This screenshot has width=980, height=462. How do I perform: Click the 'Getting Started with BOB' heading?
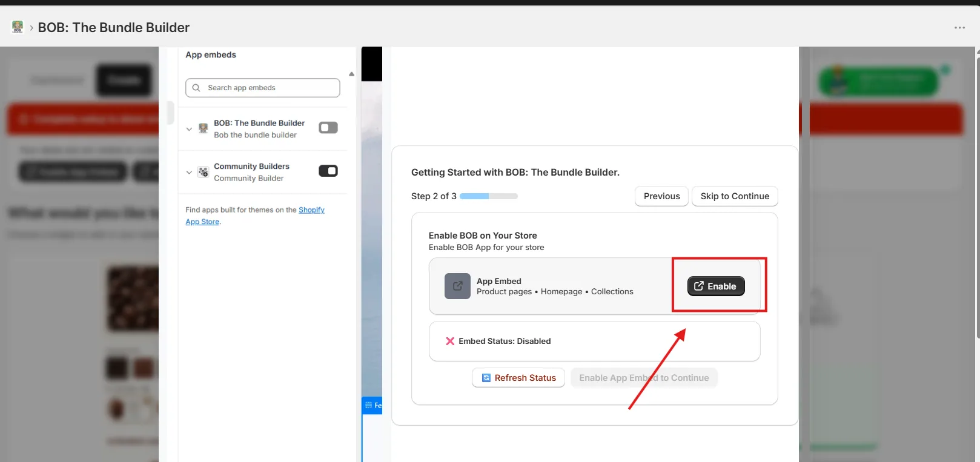click(x=515, y=173)
